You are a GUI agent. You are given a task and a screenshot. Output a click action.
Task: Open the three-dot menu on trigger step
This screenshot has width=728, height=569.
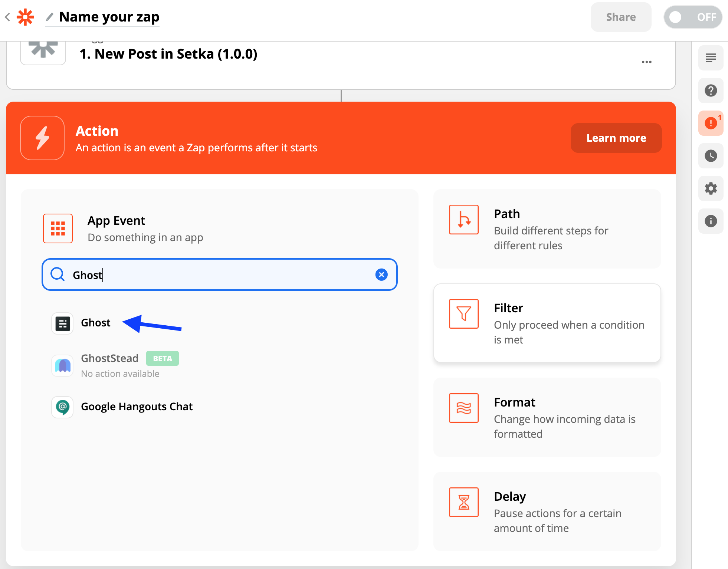[x=646, y=62]
